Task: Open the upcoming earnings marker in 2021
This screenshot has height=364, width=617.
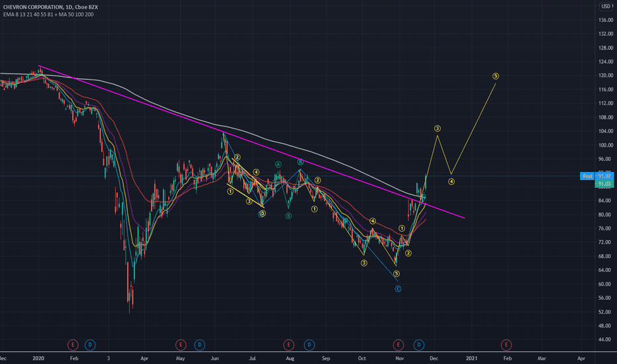Action: coord(506,345)
